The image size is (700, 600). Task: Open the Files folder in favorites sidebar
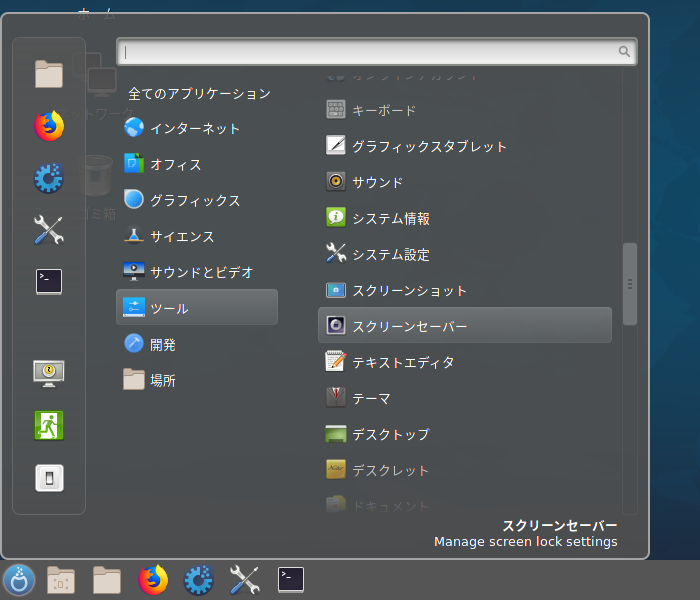49,74
